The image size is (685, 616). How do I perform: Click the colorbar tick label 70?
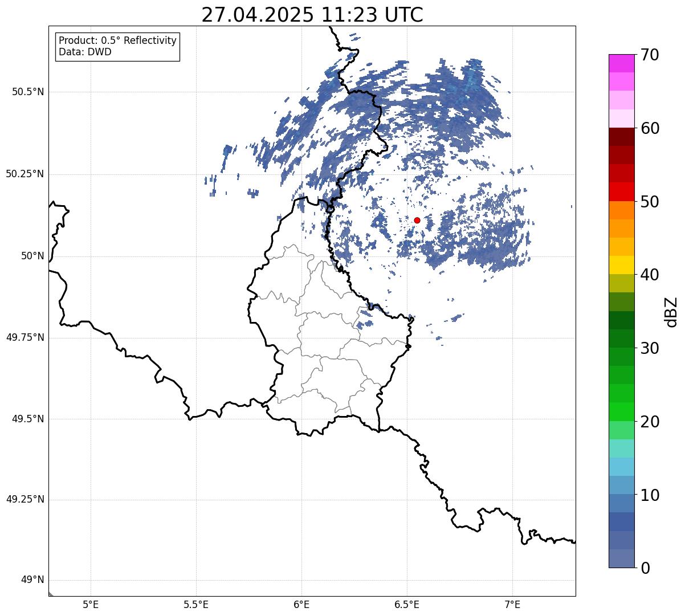[x=650, y=55]
